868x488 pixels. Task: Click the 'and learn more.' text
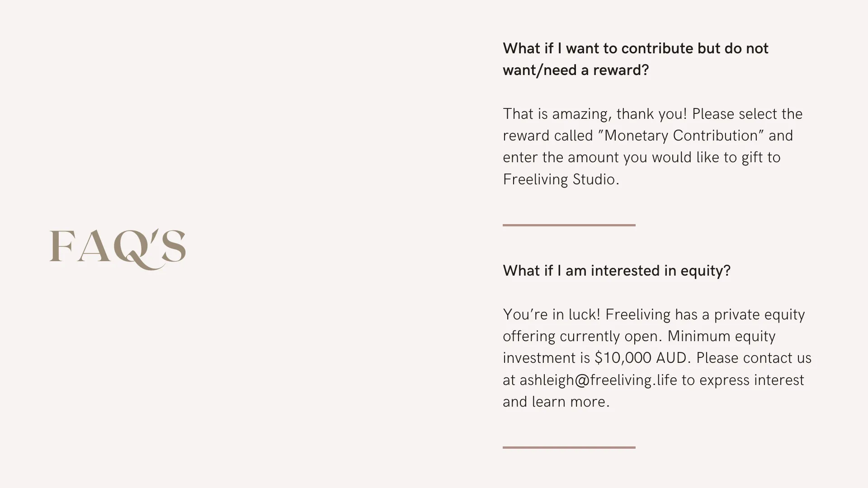point(557,402)
